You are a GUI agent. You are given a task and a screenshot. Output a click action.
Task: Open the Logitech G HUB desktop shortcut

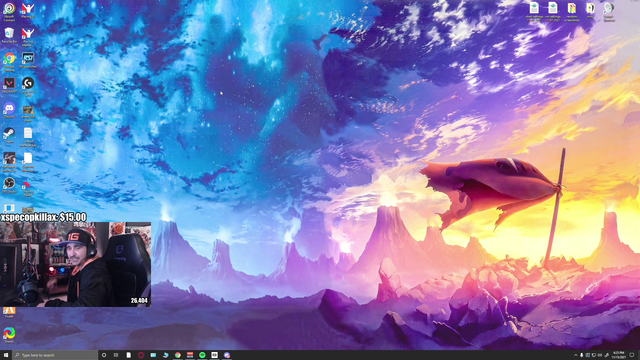(x=28, y=86)
